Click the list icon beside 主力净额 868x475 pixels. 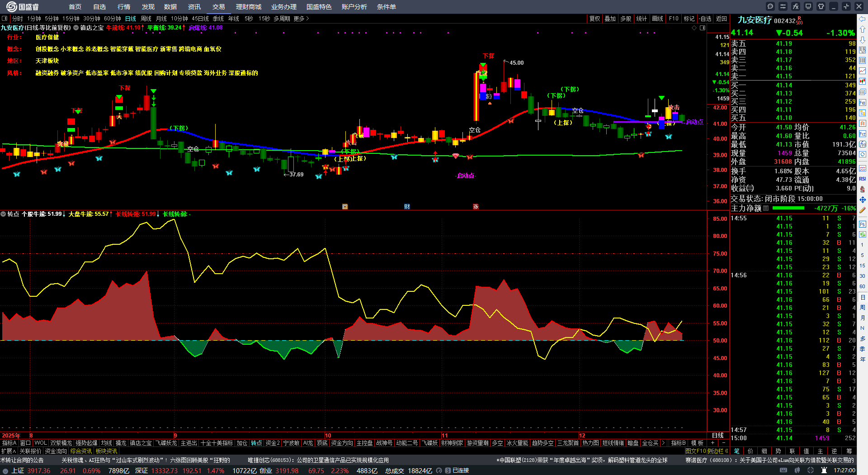pyautogui.click(x=766, y=208)
